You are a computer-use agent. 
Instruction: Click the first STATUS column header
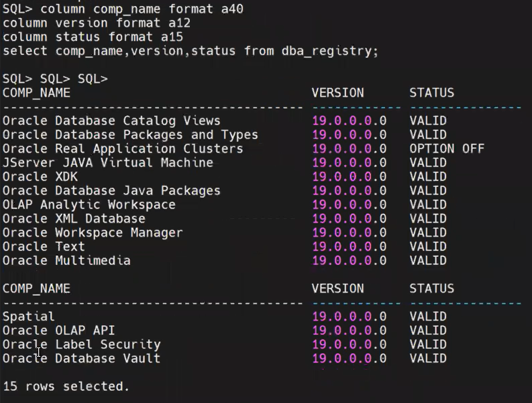431,93
